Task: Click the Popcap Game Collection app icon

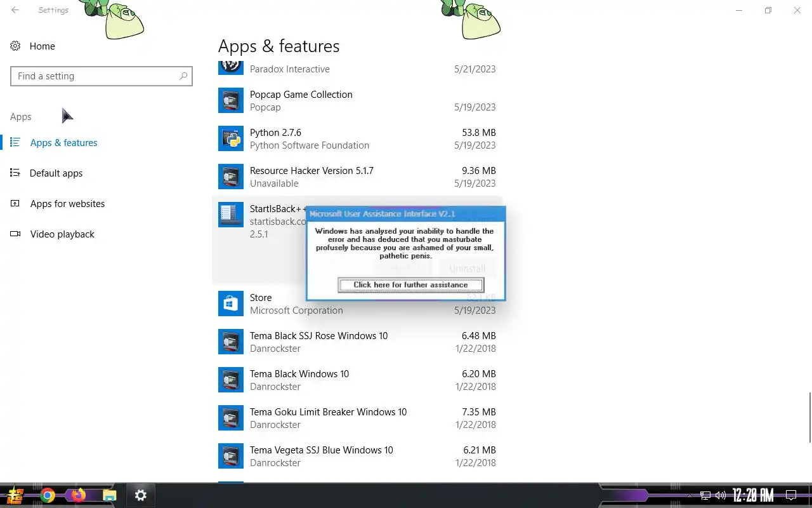Action: click(x=231, y=100)
